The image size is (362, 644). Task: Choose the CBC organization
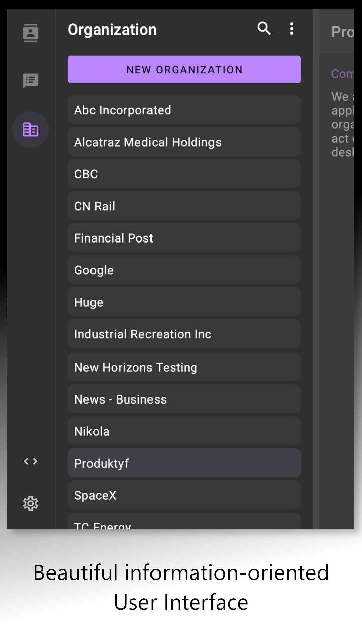(x=184, y=174)
